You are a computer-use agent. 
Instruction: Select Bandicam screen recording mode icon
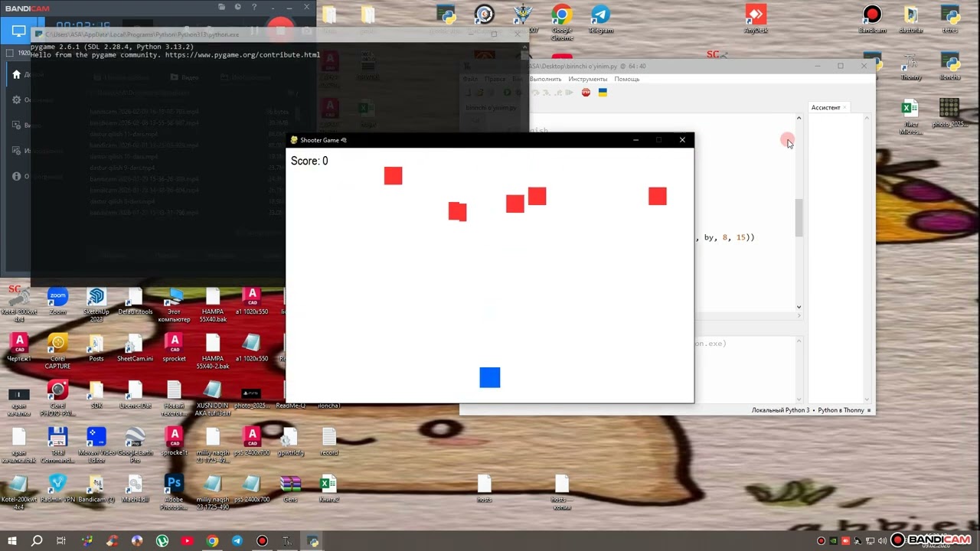[18, 31]
